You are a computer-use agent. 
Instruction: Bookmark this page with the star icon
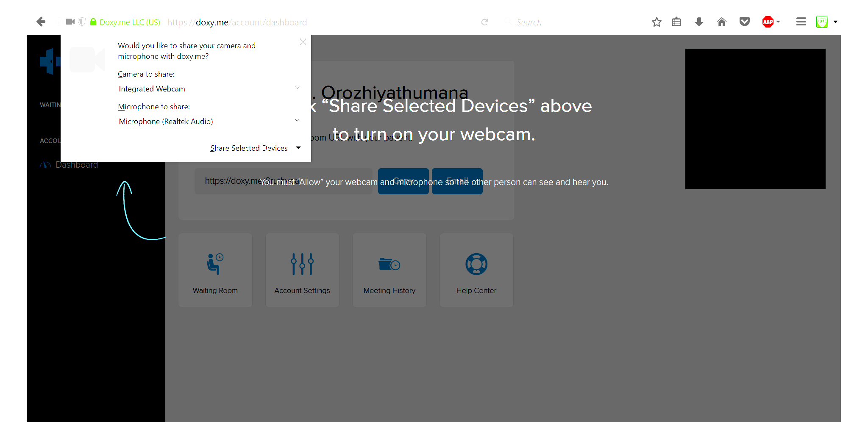point(657,22)
